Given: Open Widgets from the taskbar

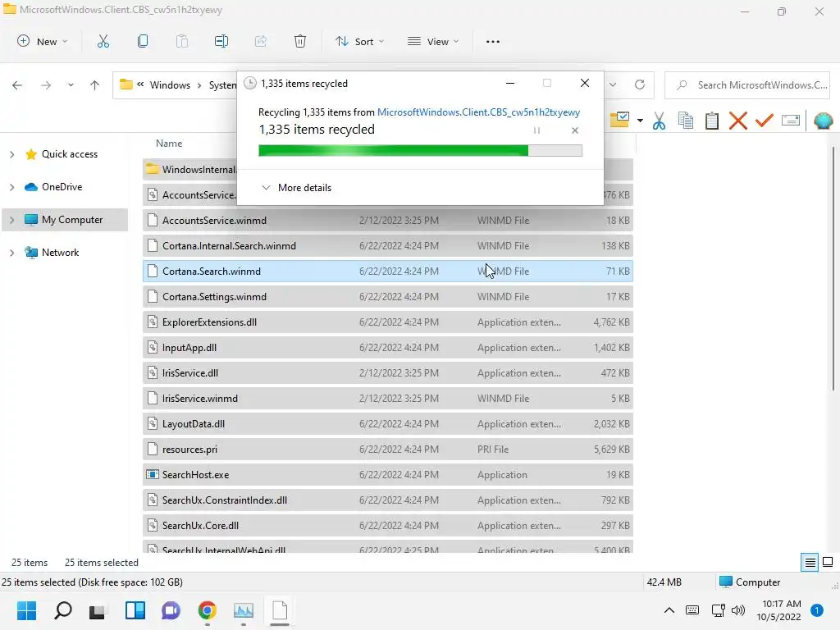Looking at the screenshot, I should [135, 610].
